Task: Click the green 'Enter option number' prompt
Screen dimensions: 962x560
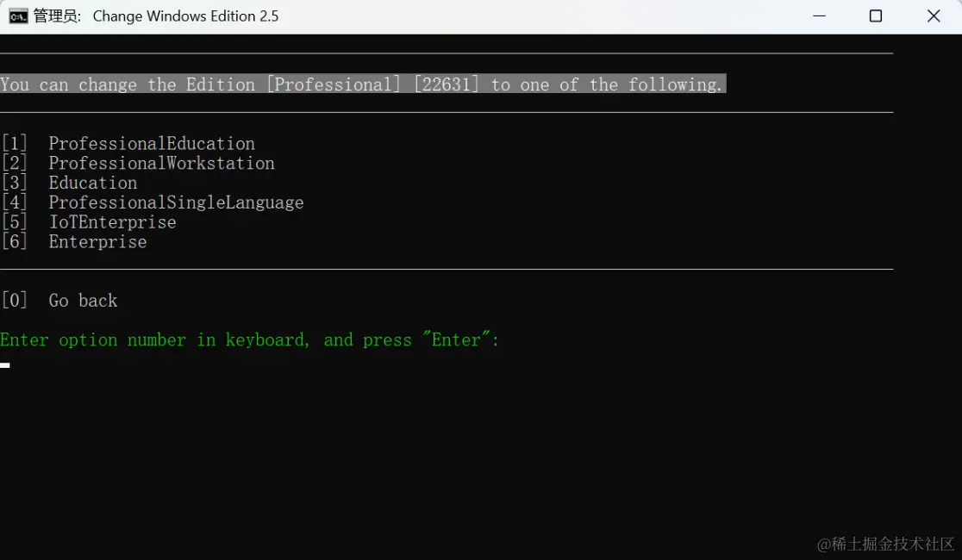Action: 250,339
